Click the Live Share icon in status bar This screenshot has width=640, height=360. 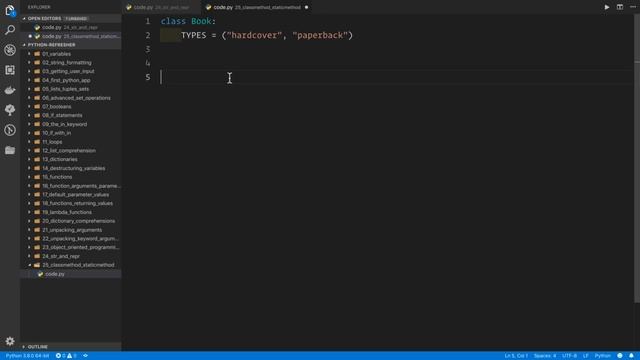tap(85, 356)
